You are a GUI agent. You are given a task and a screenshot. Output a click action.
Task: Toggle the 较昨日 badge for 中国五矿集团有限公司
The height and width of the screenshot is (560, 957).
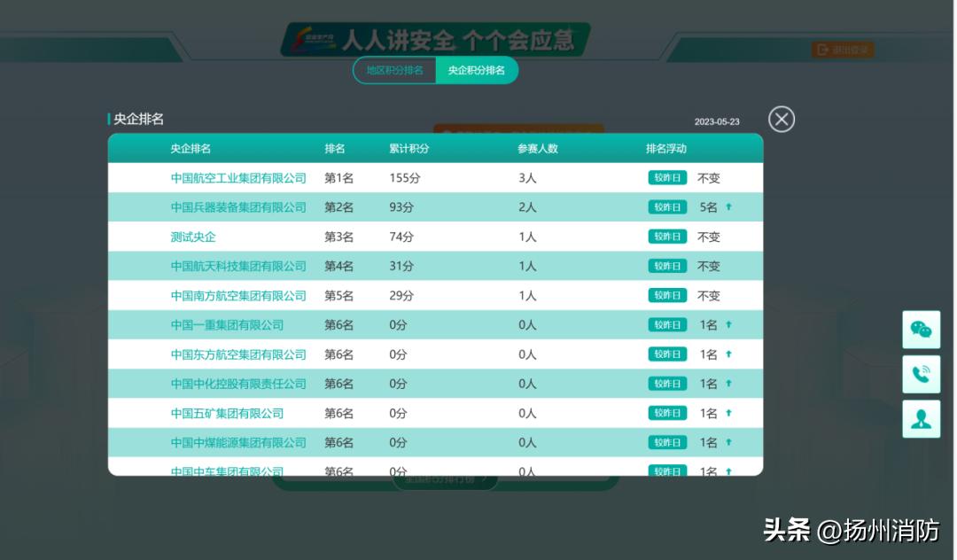tap(667, 413)
